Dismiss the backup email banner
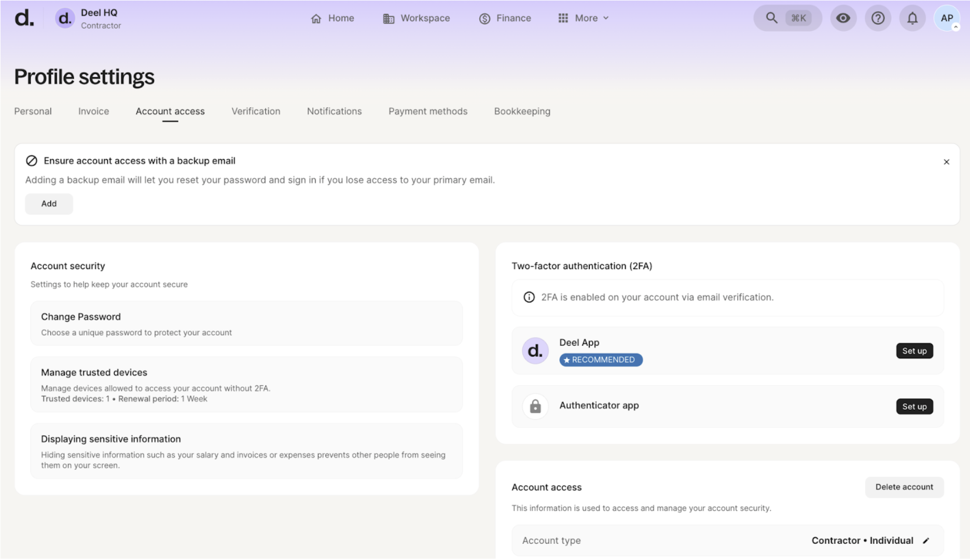The width and height of the screenshot is (970, 560). tap(946, 161)
